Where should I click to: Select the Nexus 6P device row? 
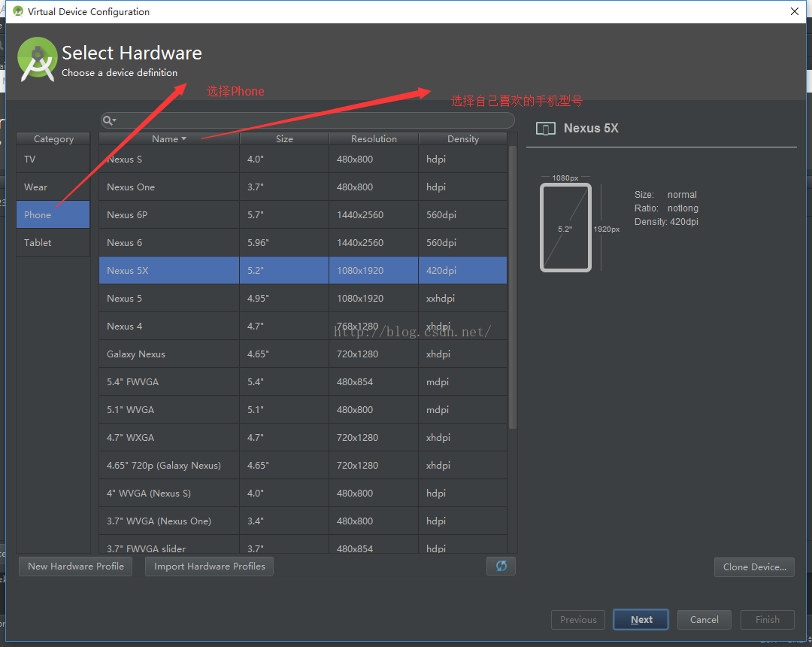pos(303,214)
